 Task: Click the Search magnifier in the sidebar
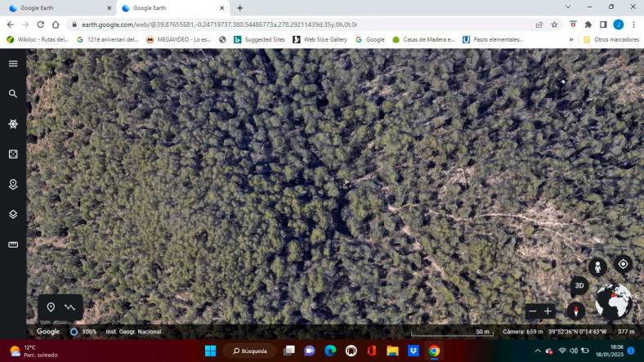[x=13, y=94]
